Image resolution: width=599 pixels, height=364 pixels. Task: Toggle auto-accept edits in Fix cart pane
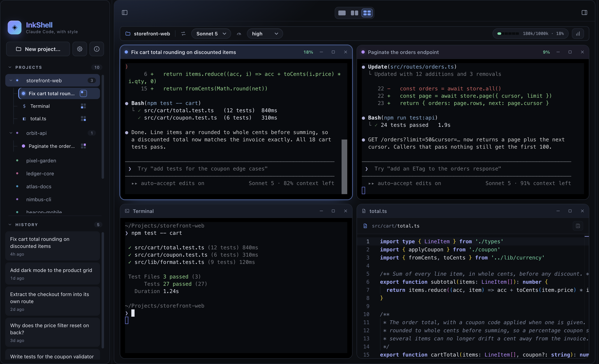(168, 183)
